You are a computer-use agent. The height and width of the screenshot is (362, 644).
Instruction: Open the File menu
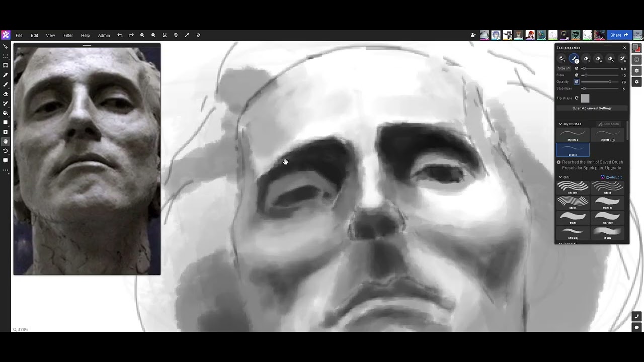(x=19, y=35)
